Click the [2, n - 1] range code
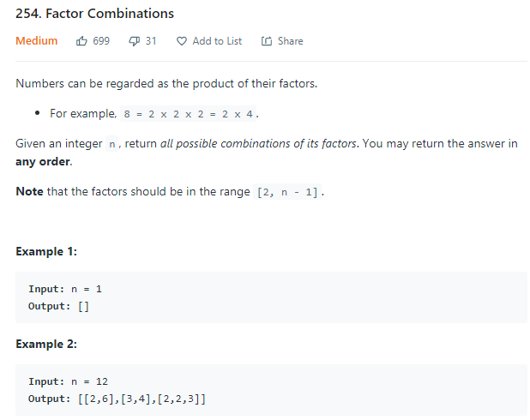 coord(287,192)
